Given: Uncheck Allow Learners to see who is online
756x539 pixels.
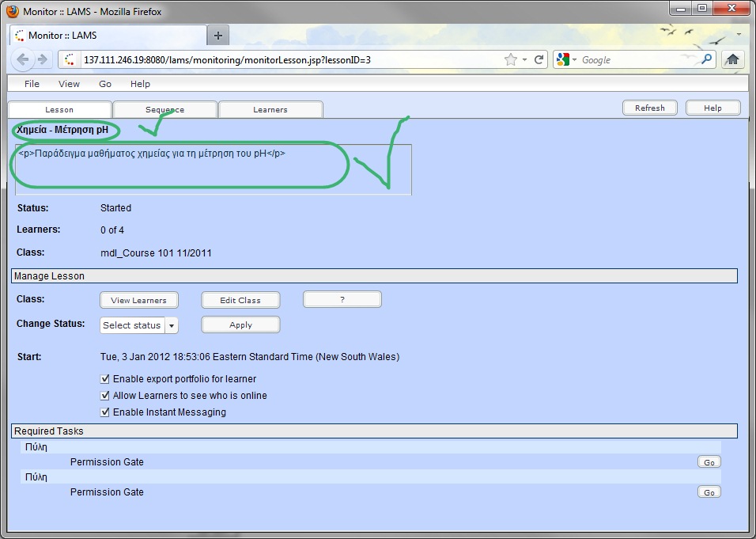Looking at the screenshot, I should click(x=105, y=396).
